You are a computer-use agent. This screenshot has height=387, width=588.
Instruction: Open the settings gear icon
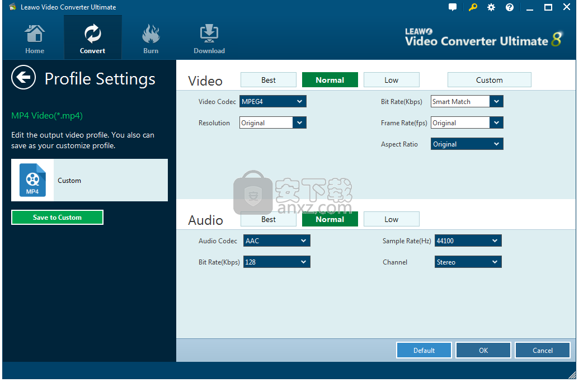491,7
